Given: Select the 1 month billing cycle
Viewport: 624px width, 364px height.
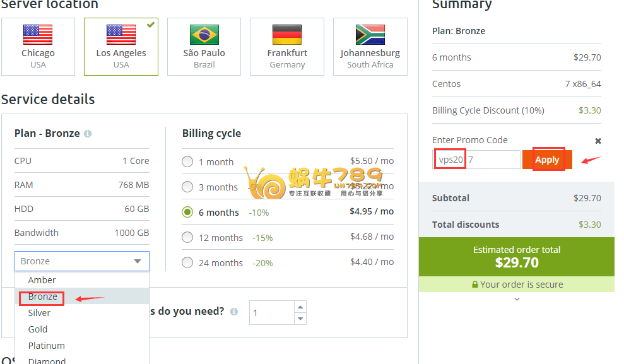Looking at the screenshot, I should coord(187,161).
